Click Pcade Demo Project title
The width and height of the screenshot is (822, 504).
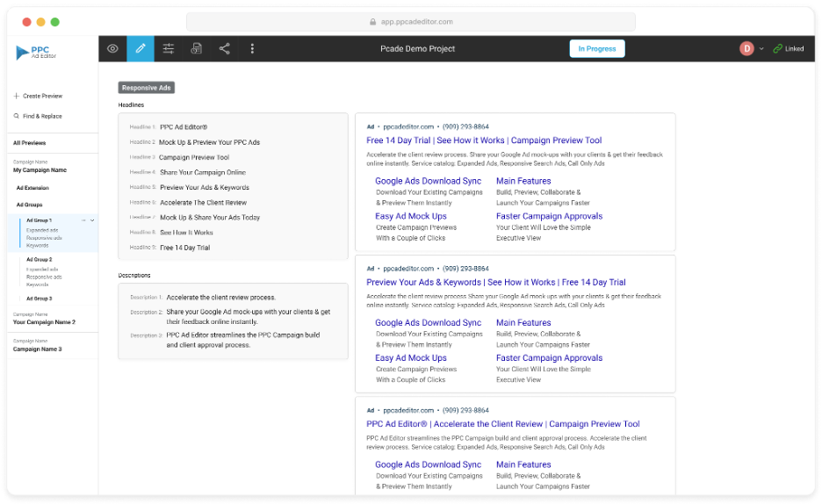[417, 48]
